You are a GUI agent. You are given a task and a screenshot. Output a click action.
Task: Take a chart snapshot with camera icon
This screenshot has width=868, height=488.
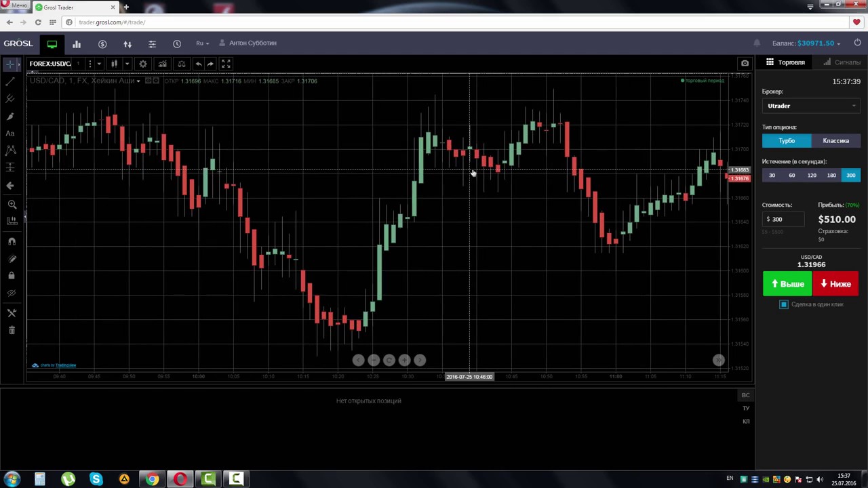tap(745, 64)
